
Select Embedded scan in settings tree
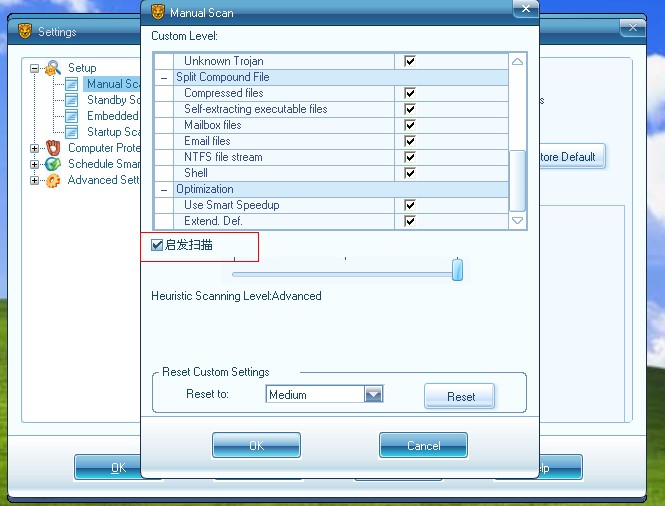click(x=113, y=116)
